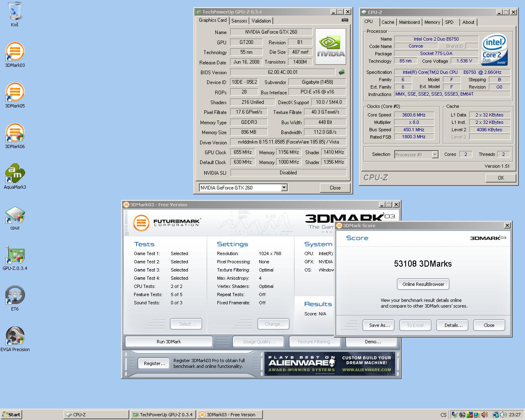The width and height of the screenshot is (525, 420).
Task: Click the GPU name field NVIDIA GeForce GTX 260
Action: tap(271, 32)
